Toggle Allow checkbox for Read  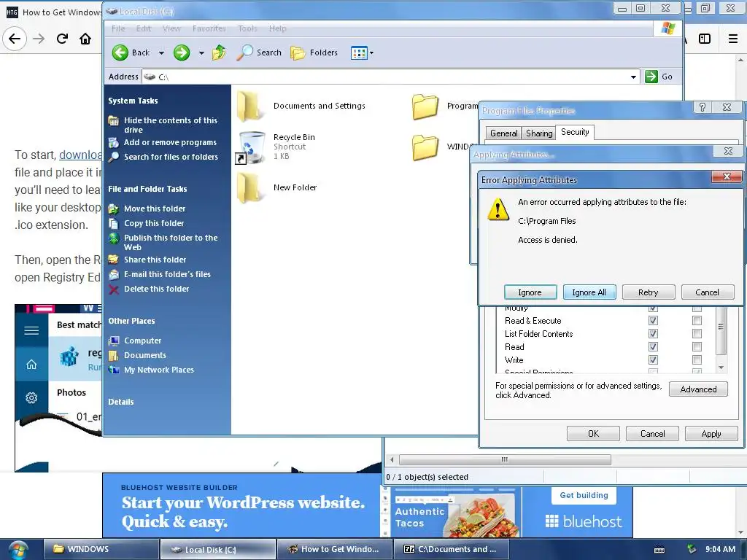click(x=653, y=346)
